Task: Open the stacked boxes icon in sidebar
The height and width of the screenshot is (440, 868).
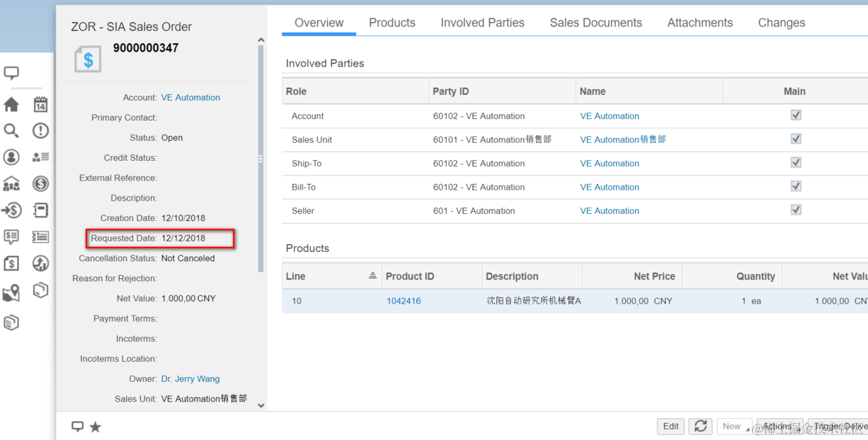Action: [11, 322]
